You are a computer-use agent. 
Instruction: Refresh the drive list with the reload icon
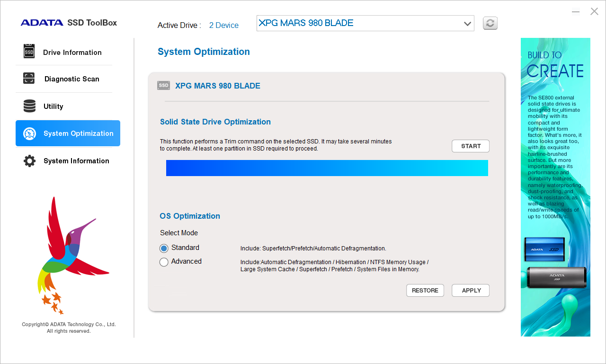(490, 23)
